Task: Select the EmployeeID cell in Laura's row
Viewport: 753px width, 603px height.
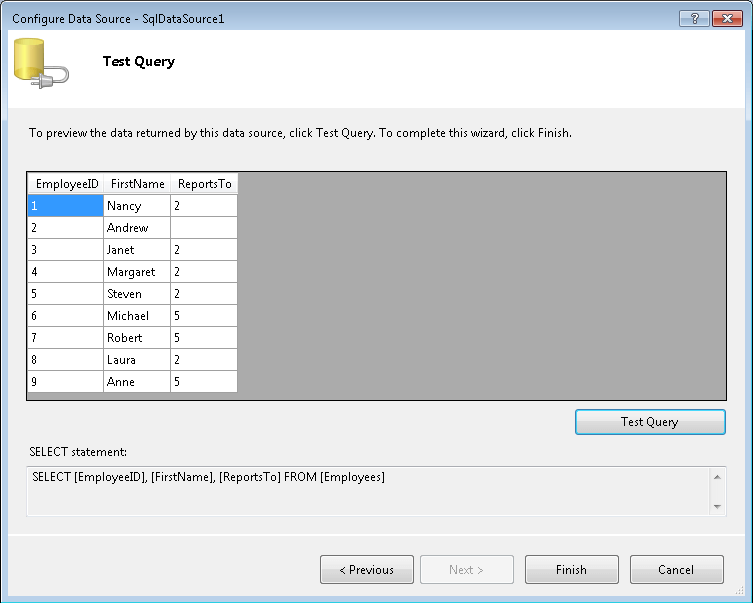Action: coord(66,360)
